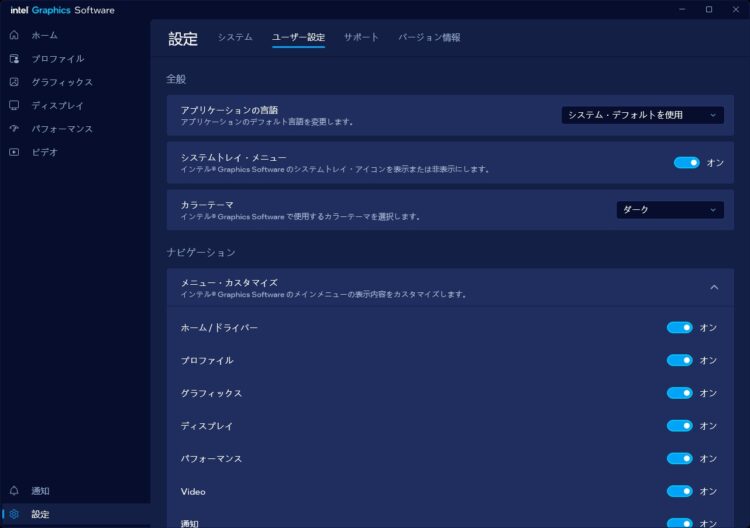Image resolution: width=750 pixels, height=528 pixels.
Task: Select the ユーザー設定 tab
Action: 298,37
